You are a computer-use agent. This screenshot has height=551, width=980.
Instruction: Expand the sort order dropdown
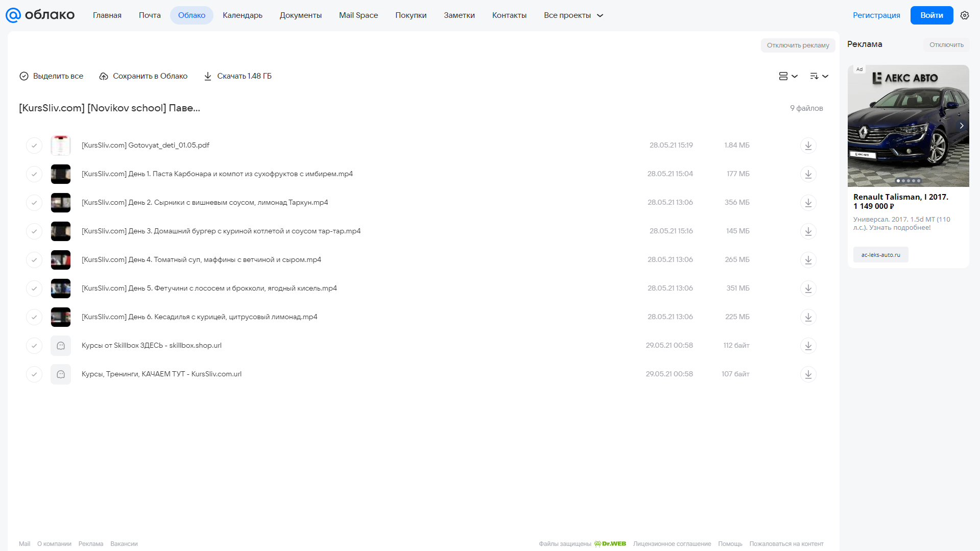pos(819,76)
